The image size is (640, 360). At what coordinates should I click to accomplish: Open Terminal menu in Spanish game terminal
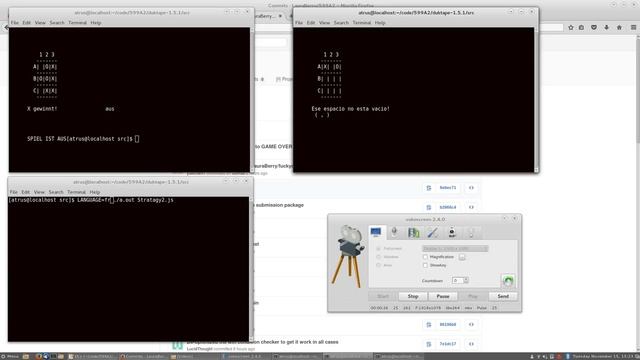pos(362,23)
